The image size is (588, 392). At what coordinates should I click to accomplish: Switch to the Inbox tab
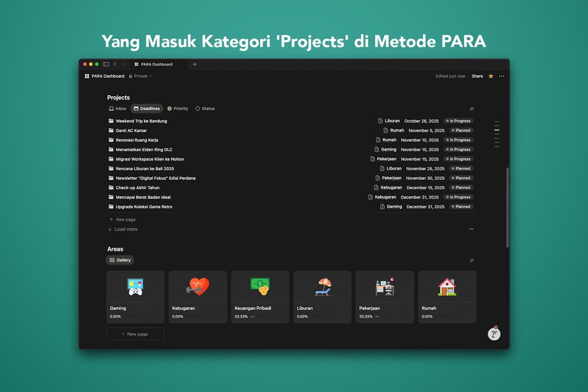tap(118, 109)
